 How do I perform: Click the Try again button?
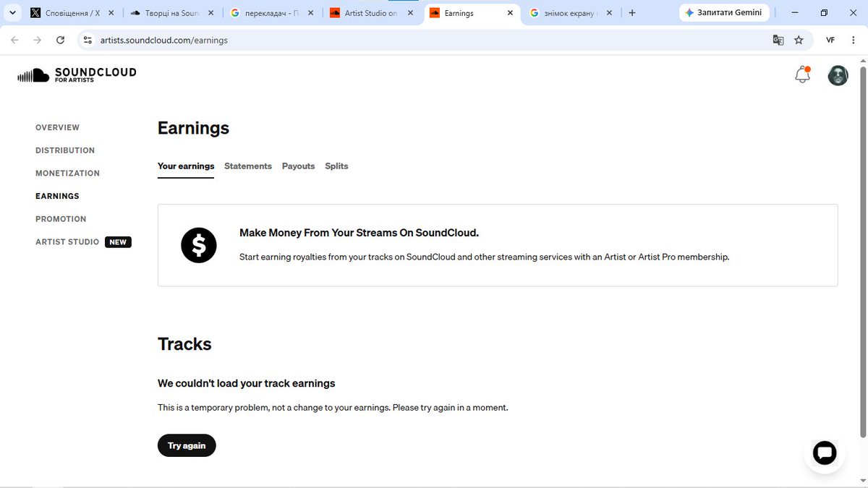(187, 445)
